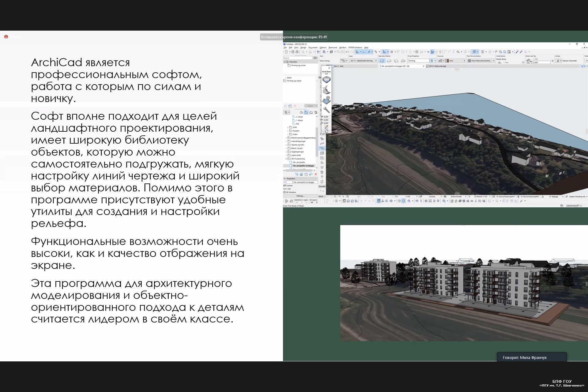Viewport: 588px width, 392px height.
Task: Select the highlighted Mesh tool in toolbox
Action: tap(322, 148)
